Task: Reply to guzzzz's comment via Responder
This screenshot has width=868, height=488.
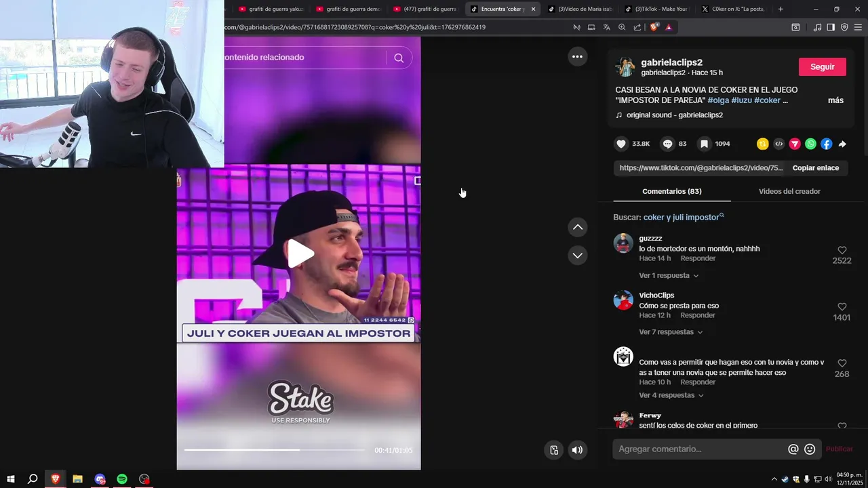Action: click(x=698, y=258)
